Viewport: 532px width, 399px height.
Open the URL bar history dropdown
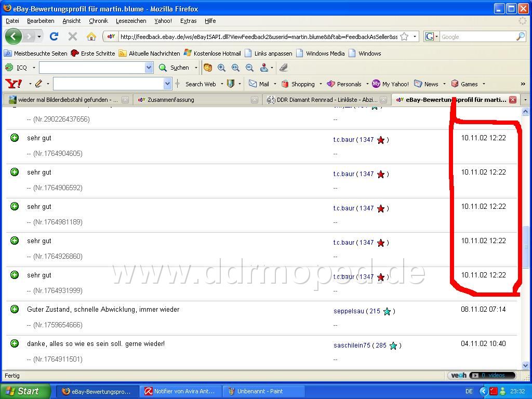pyautogui.click(x=415, y=36)
